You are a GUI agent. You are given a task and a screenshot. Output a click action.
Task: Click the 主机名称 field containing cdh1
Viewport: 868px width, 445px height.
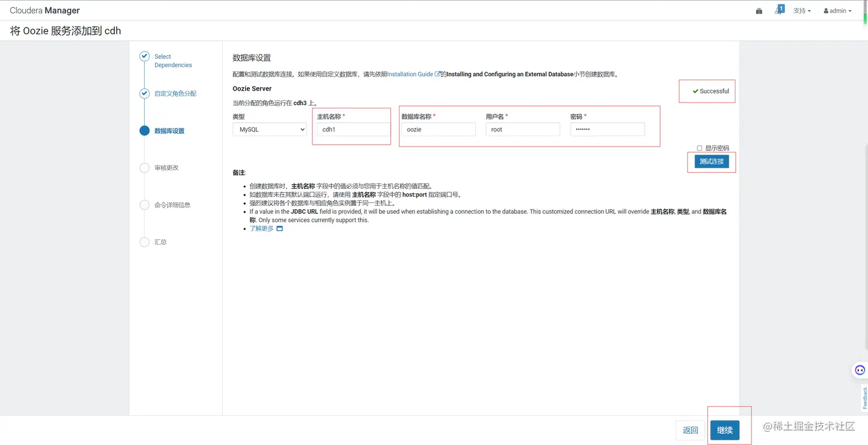coord(354,130)
